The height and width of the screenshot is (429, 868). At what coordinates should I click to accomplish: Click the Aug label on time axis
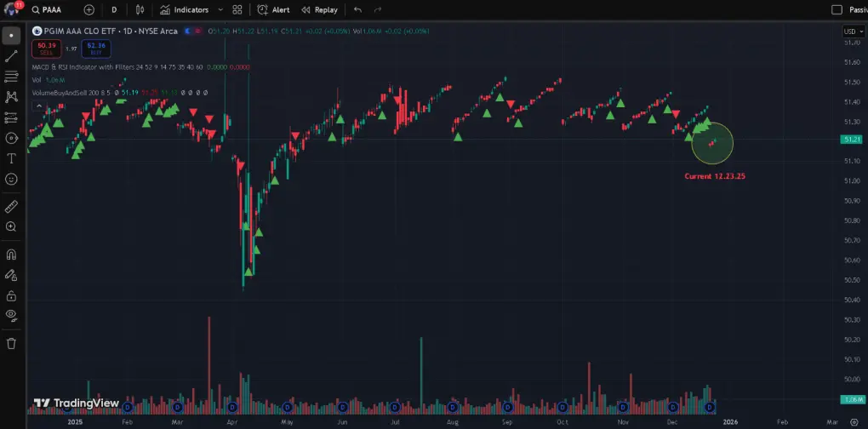tap(452, 422)
